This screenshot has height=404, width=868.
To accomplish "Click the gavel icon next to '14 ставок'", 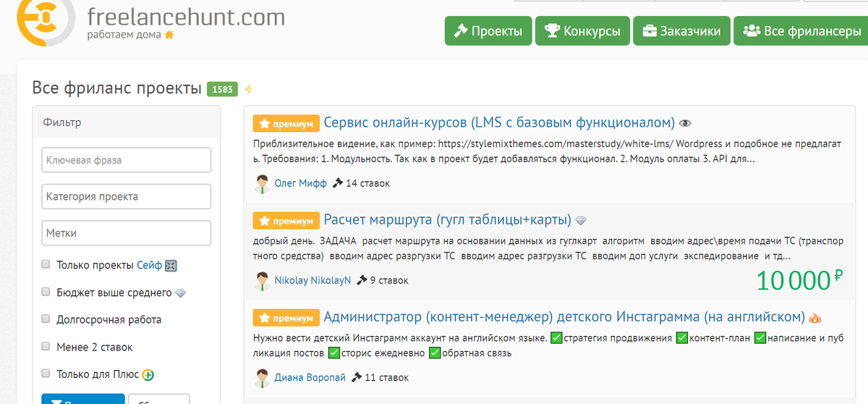I will tap(338, 183).
